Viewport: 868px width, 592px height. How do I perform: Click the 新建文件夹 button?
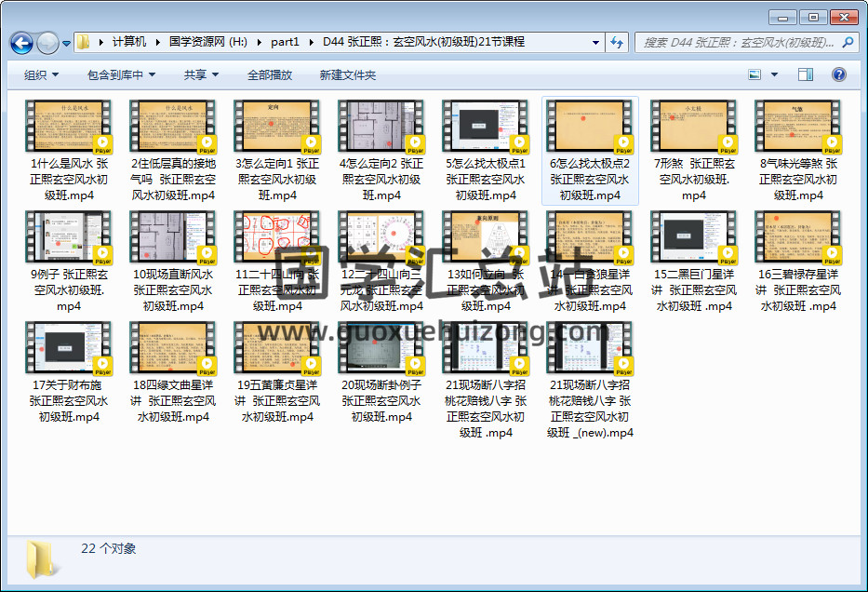click(348, 74)
